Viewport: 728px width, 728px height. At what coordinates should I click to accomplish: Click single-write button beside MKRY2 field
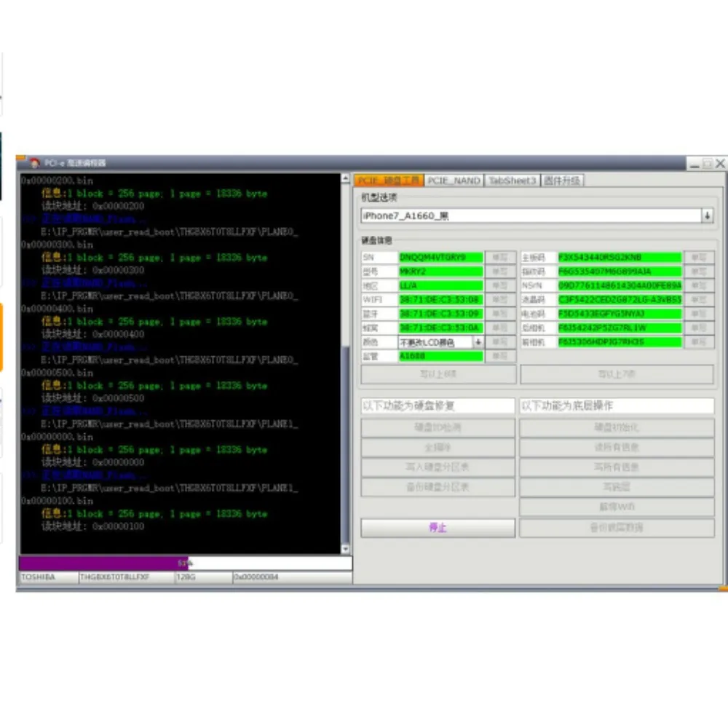500,271
